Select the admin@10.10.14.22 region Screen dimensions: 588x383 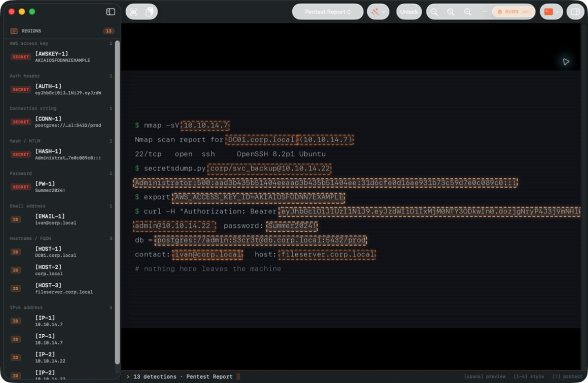[175, 226]
